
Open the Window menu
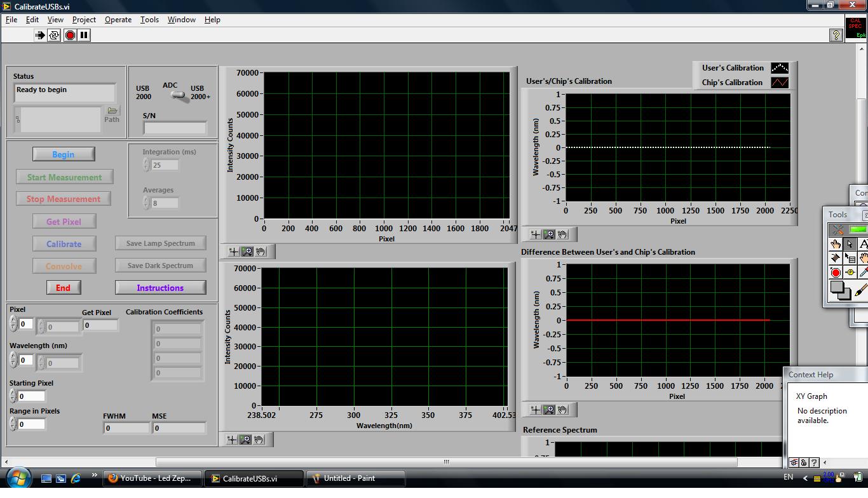click(182, 20)
